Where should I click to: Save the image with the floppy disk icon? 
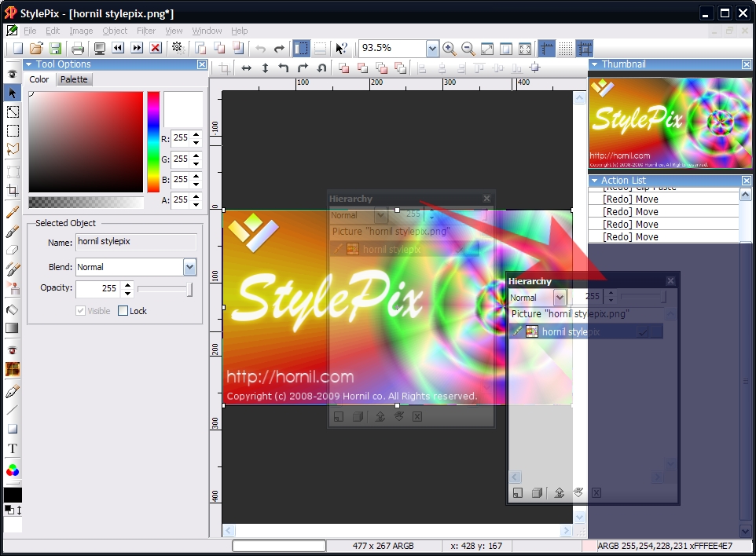click(55, 49)
